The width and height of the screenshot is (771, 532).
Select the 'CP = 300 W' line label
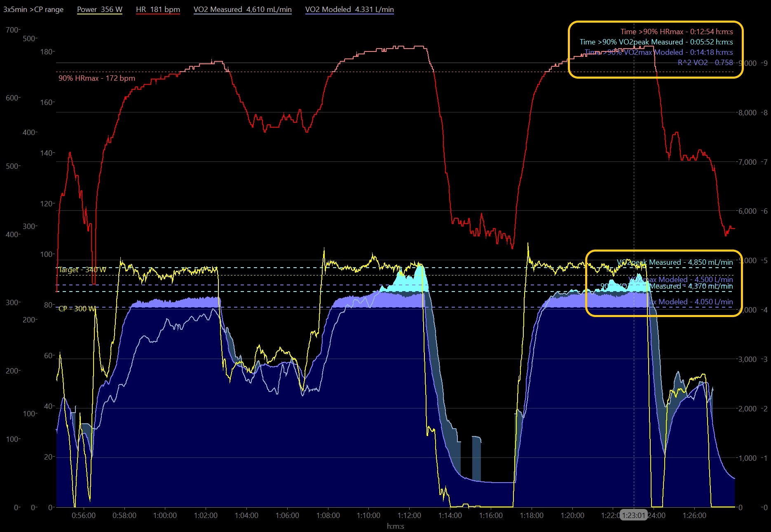coord(77,309)
